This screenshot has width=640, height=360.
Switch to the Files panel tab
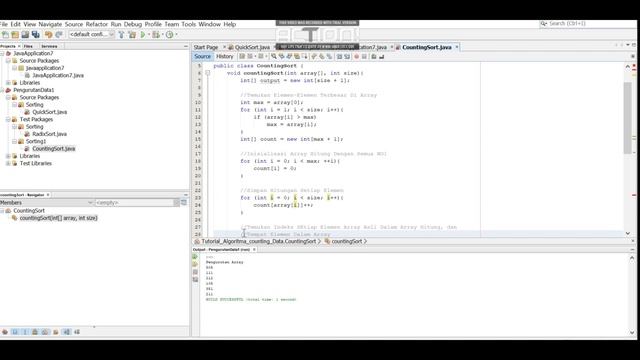tap(28, 47)
